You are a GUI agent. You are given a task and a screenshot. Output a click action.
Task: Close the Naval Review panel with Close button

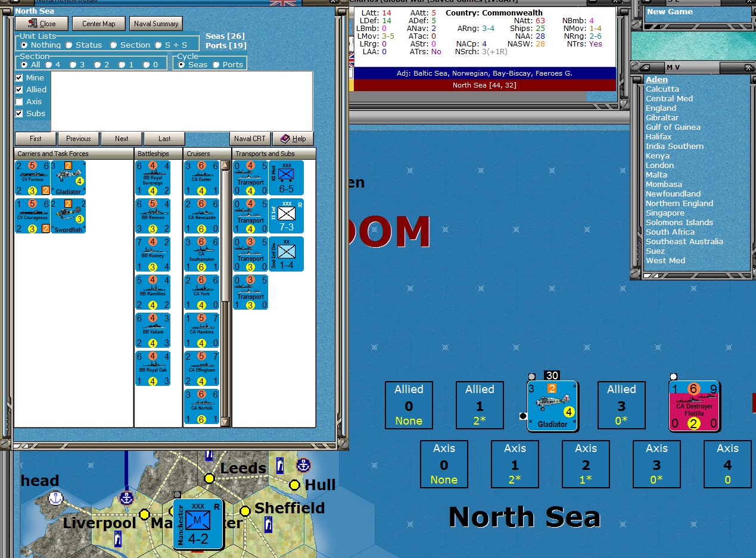(x=41, y=24)
